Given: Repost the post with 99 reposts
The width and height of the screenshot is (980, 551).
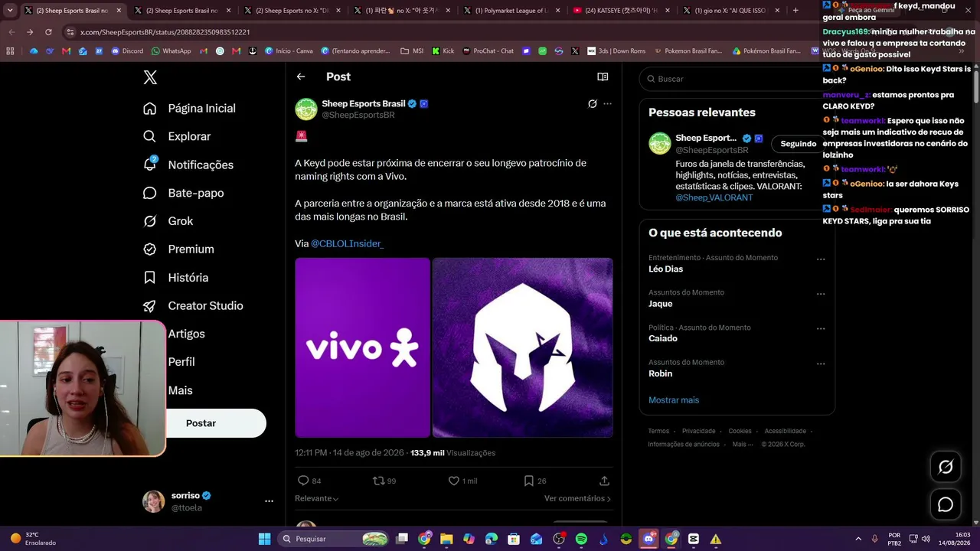Looking at the screenshot, I should pyautogui.click(x=378, y=481).
